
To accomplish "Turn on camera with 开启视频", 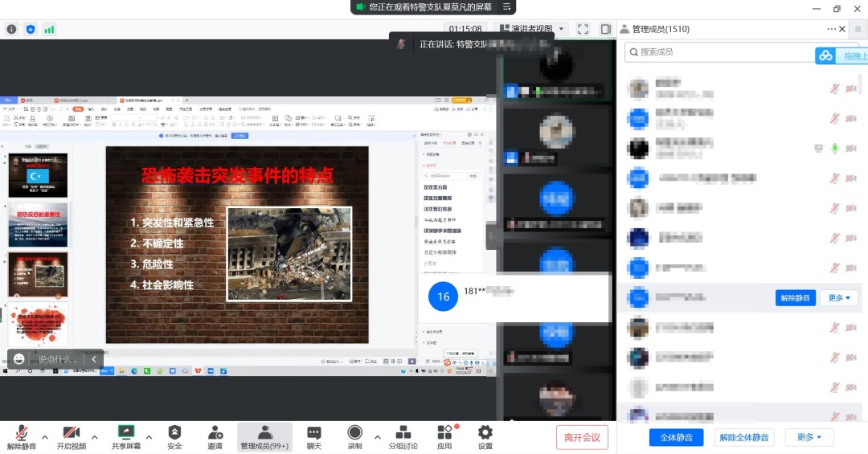I will [x=72, y=436].
